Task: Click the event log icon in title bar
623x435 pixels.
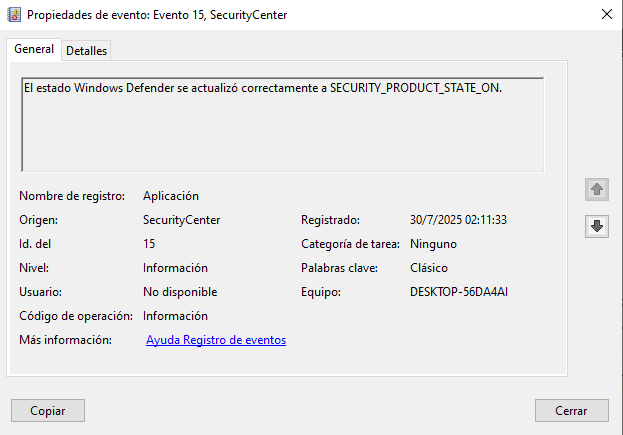Action: (14, 15)
